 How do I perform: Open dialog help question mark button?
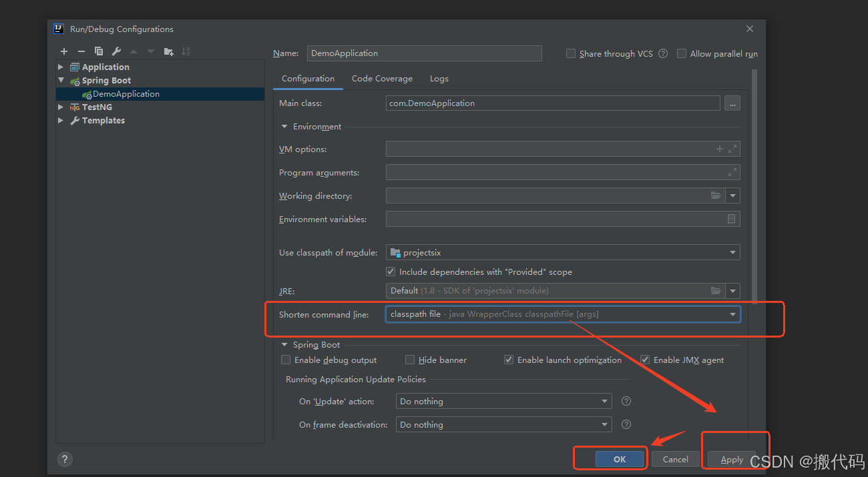point(65,459)
